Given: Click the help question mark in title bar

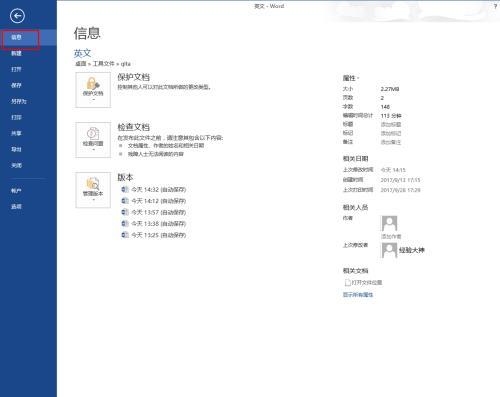Looking at the screenshot, I should coord(495,6).
